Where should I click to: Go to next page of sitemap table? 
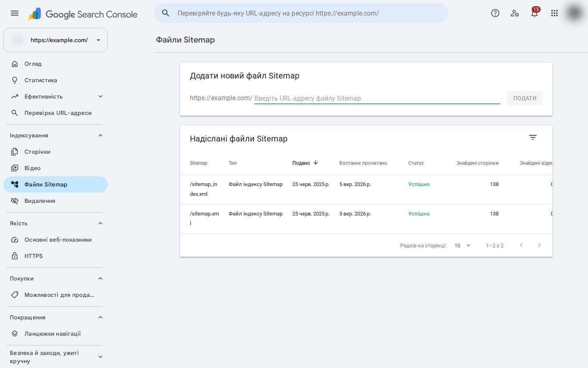tap(539, 245)
